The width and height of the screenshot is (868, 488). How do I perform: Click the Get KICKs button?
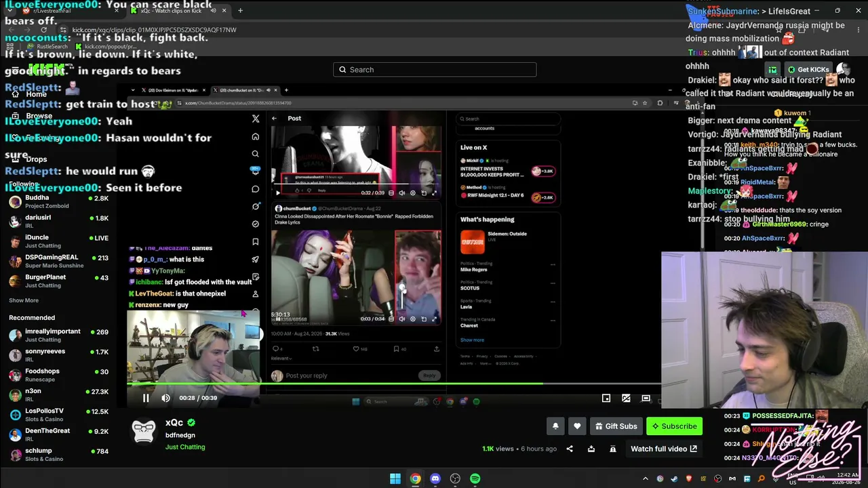pos(808,70)
